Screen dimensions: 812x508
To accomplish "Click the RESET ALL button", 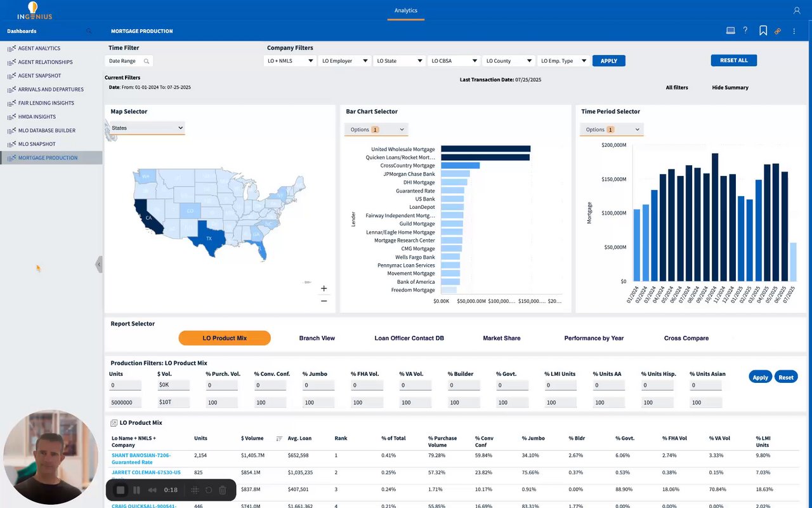I will tap(734, 60).
